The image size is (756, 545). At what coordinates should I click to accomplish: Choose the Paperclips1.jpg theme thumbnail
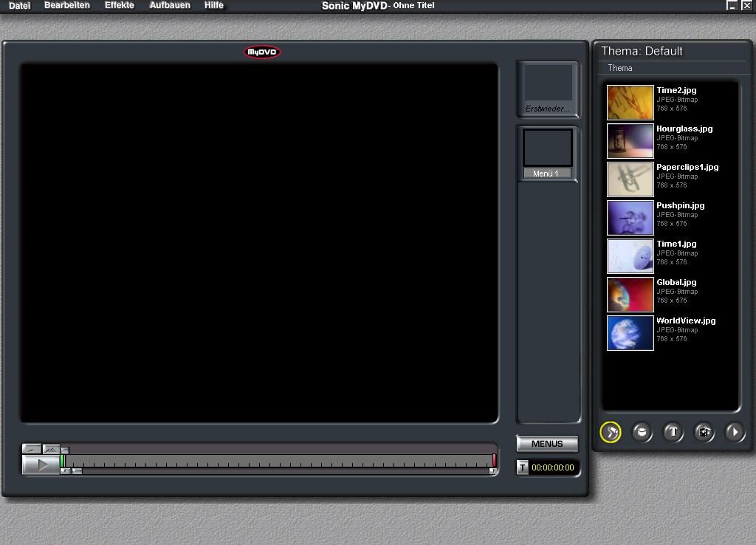(x=630, y=179)
